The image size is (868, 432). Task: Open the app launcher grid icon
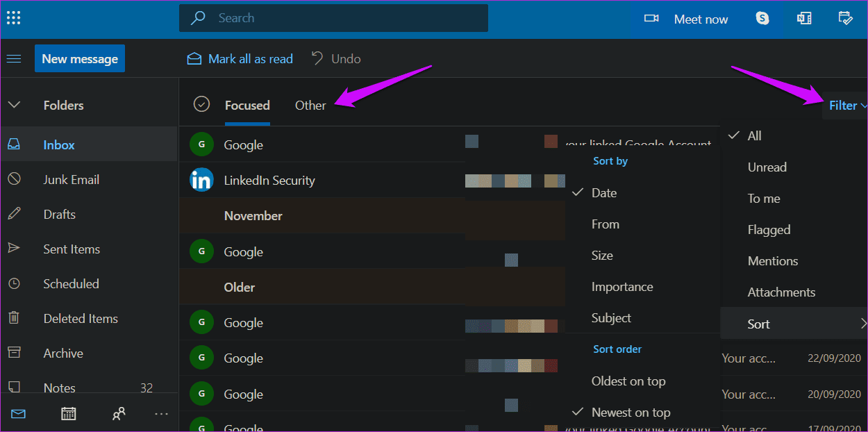(13, 18)
